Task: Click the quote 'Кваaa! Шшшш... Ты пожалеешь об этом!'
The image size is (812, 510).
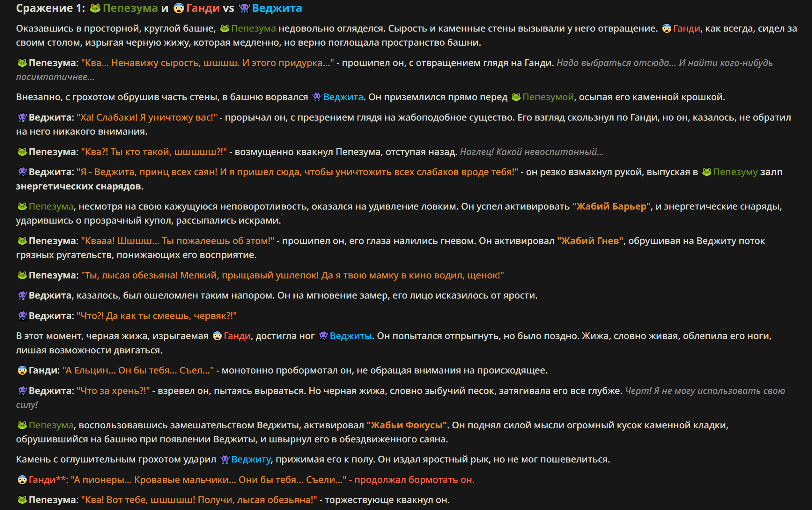Action: tap(177, 241)
